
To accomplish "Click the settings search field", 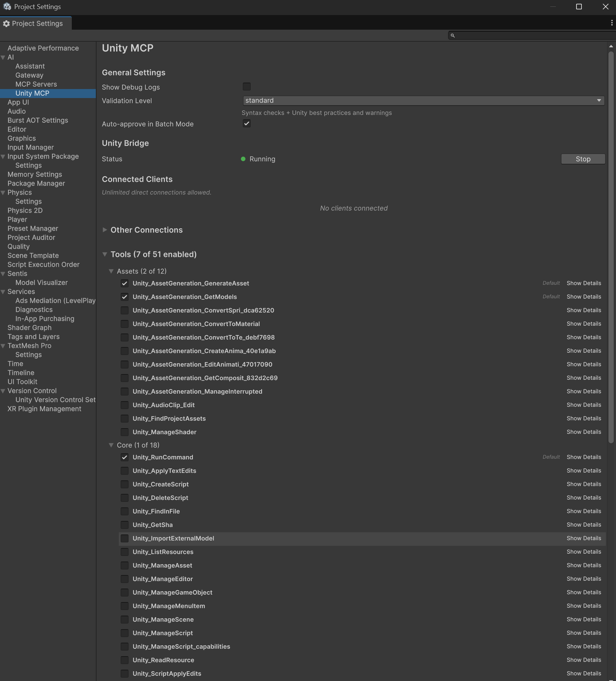I will coord(532,35).
